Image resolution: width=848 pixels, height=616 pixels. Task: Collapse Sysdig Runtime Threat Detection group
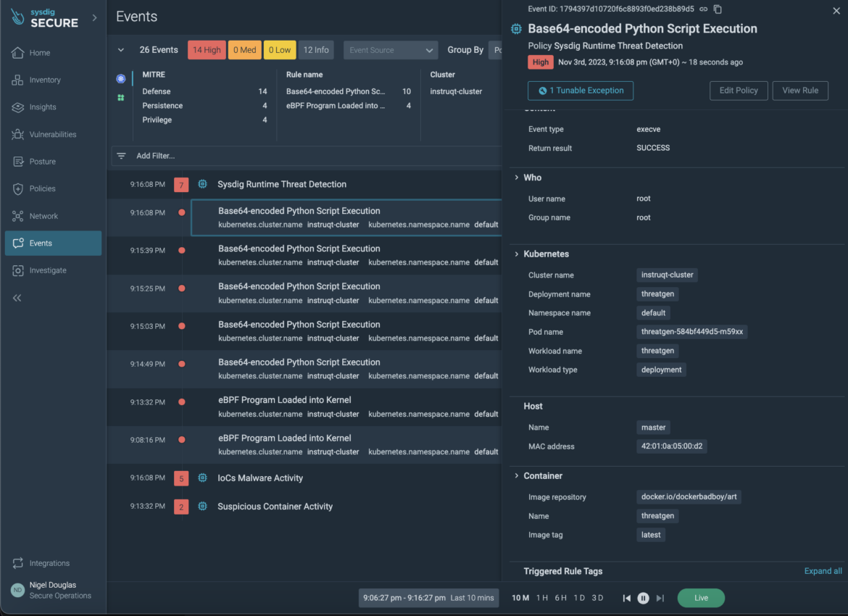coord(282,184)
